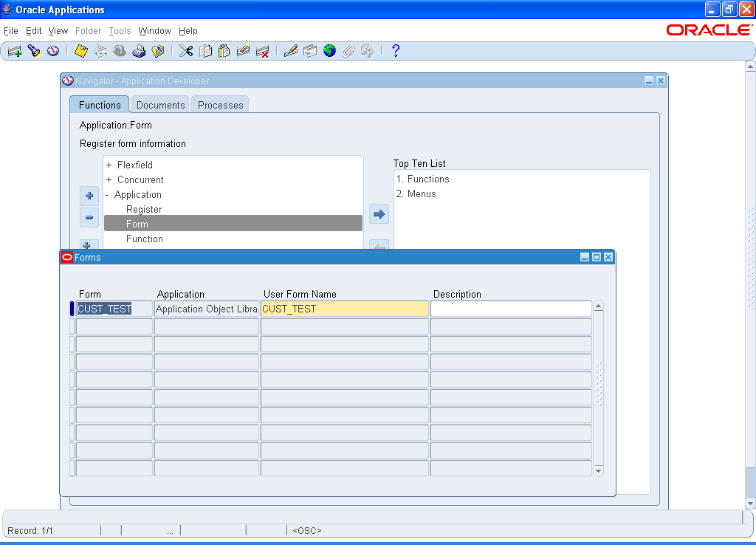The height and width of the screenshot is (545, 756).
Task: Click the Edit Field pencil icon
Action: pyautogui.click(x=290, y=51)
